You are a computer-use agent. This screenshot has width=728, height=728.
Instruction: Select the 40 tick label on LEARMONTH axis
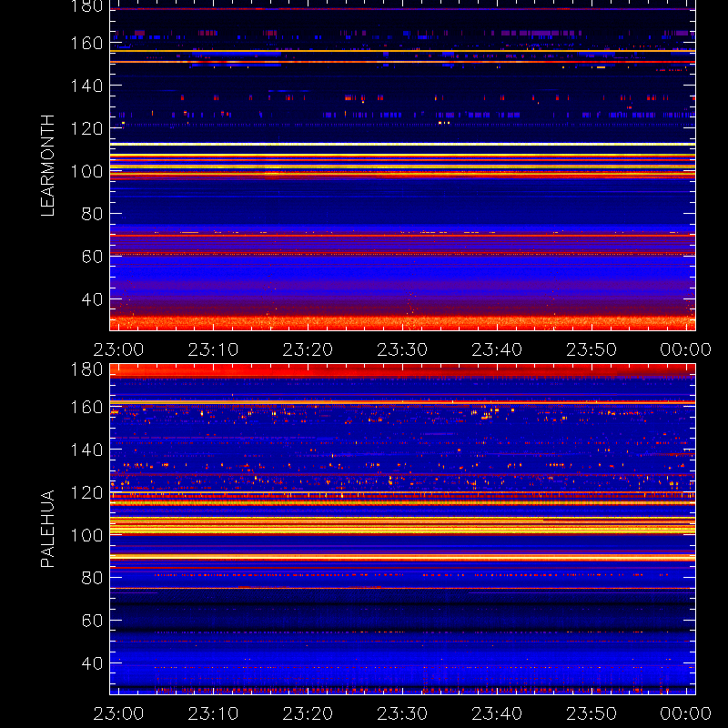[x=92, y=299]
